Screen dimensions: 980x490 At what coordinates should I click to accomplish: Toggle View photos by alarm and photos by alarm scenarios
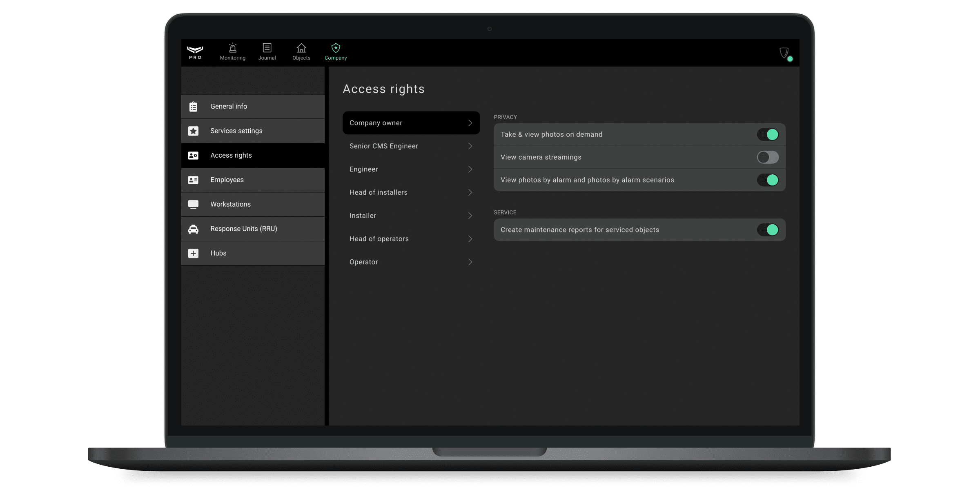pos(768,180)
